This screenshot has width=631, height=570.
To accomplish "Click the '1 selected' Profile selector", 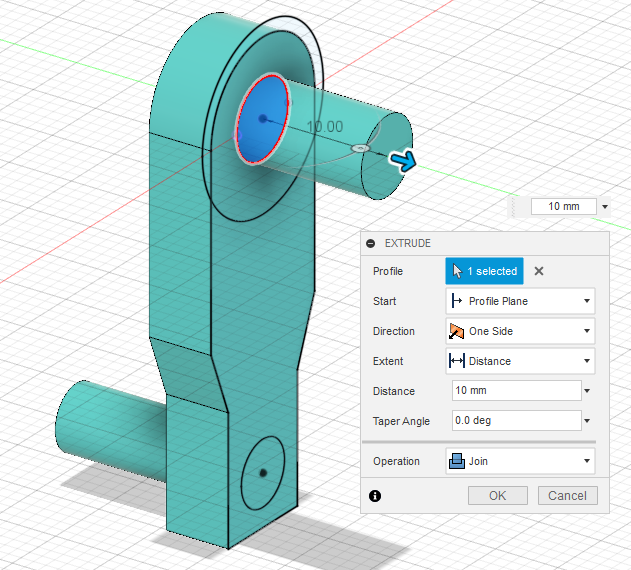I will click(x=485, y=271).
